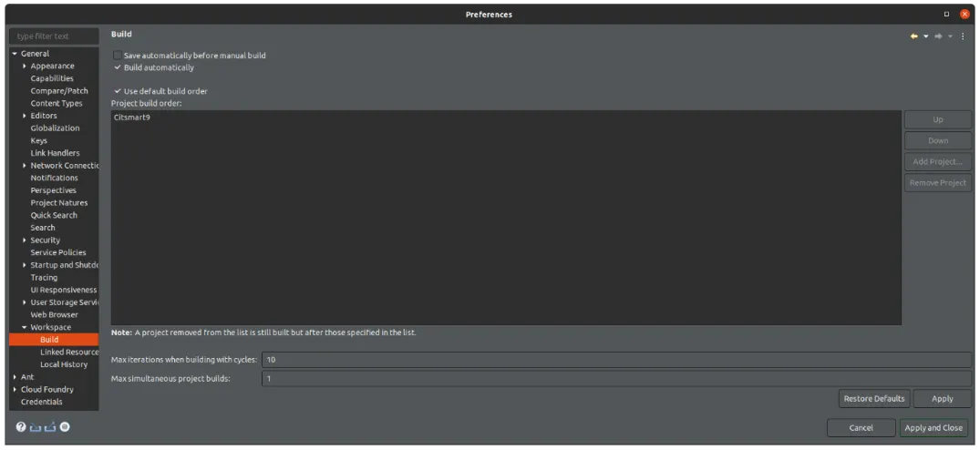
Task: Toggle the Build automatically option
Action: 118,67
